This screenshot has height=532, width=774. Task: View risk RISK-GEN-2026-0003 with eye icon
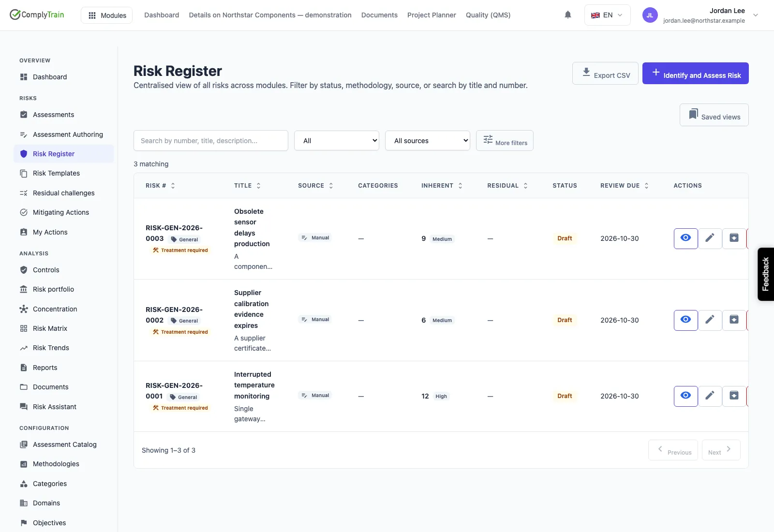[x=686, y=238]
